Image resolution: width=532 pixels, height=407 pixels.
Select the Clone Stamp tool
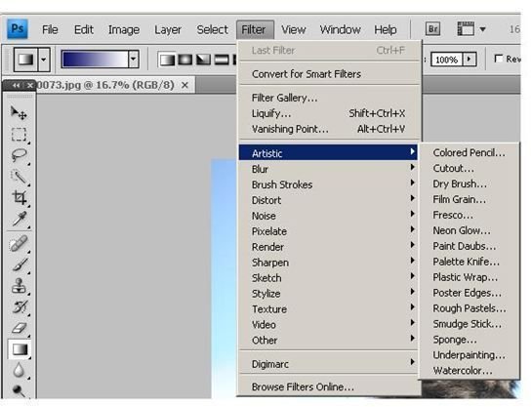pos(19,286)
